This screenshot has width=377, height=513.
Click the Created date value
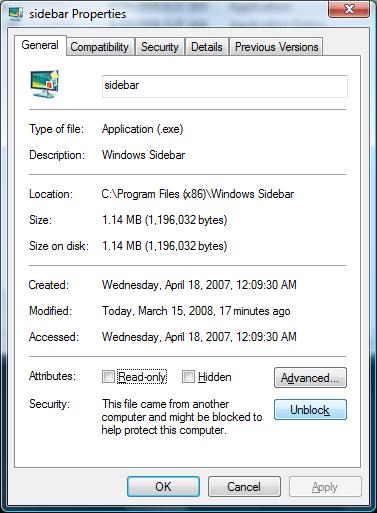pos(199,285)
